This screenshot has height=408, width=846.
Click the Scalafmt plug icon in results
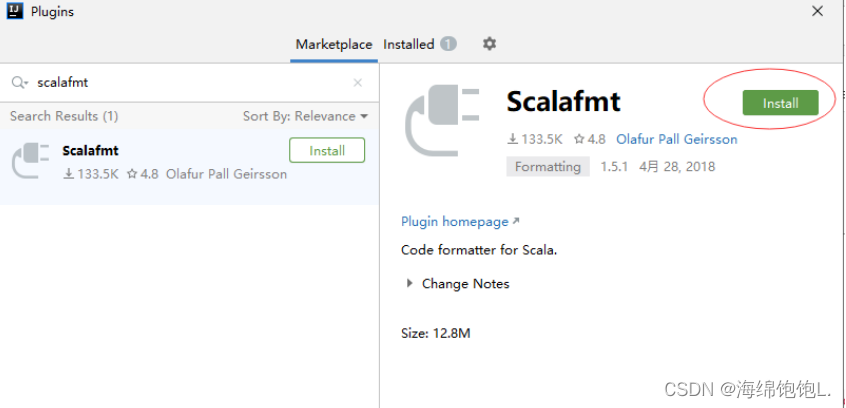pyautogui.click(x=30, y=160)
